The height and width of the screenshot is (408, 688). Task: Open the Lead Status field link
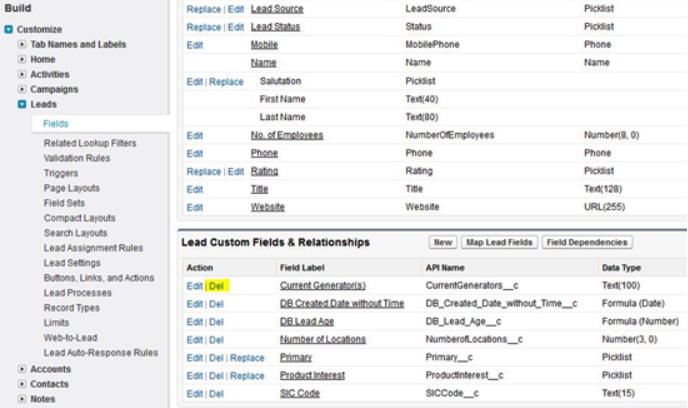pyautogui.click(x=275, y=26)
